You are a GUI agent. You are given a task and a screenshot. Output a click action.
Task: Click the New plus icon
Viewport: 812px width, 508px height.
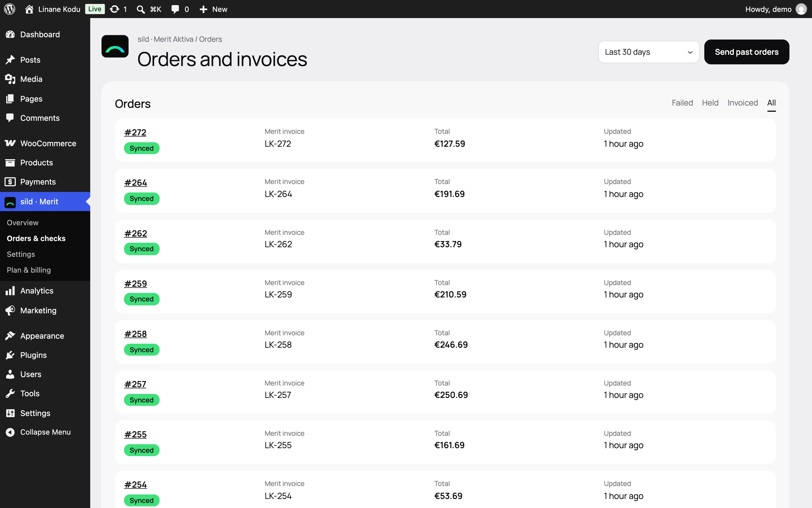tap(203, 9)
